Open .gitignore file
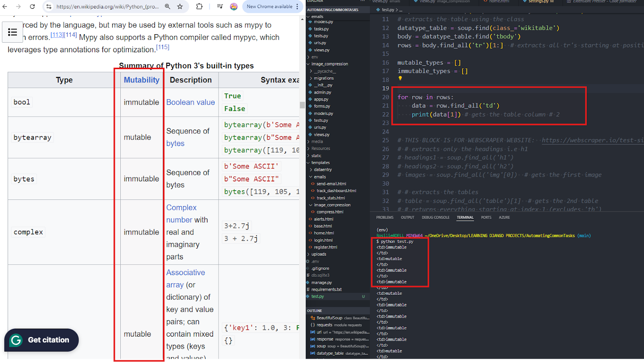Image resolution: width=644 pixels, height=362 pixels. point(320,268)
